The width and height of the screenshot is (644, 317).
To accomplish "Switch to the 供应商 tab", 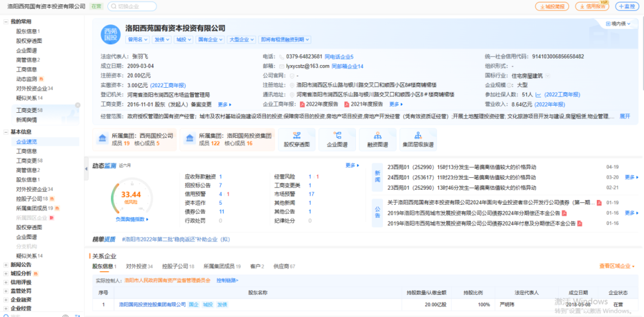I will pos(284,266).
